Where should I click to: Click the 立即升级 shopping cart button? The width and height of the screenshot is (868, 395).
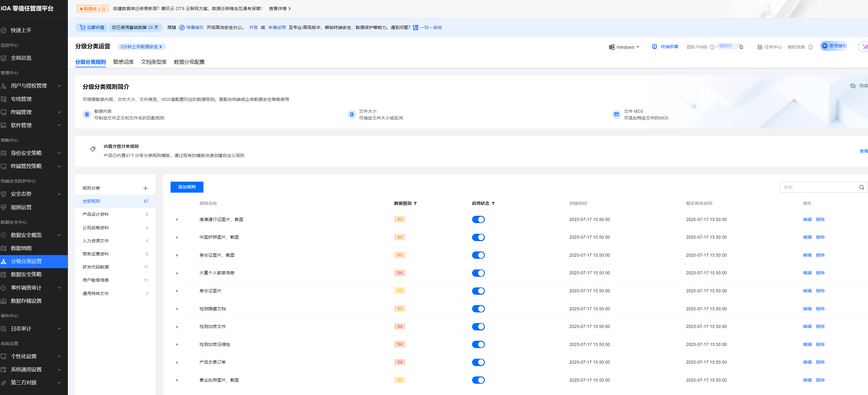tap(92, 27)
